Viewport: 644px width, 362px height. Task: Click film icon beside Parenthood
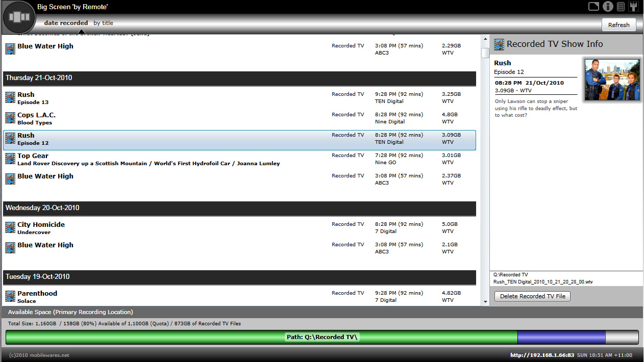pyautogui.click(x=10, y=296)
